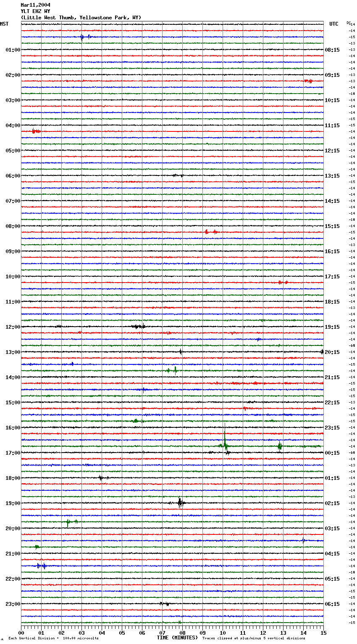Select the 05:00 MST time label

click(x=13, y=151)
